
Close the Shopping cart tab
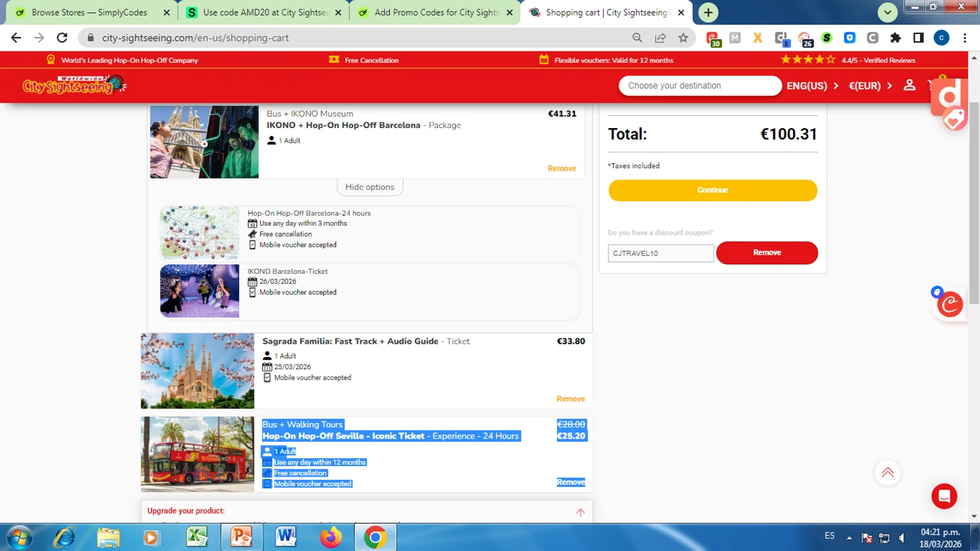[x=681, y=12]
